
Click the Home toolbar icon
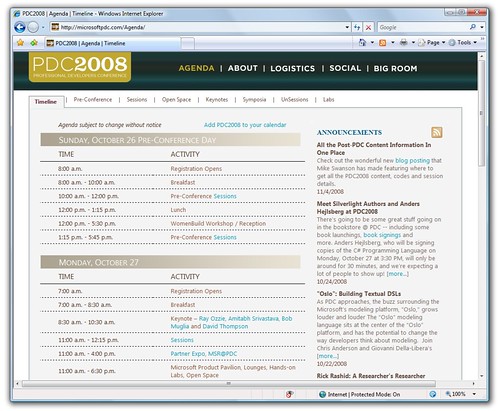coord(363,43)
